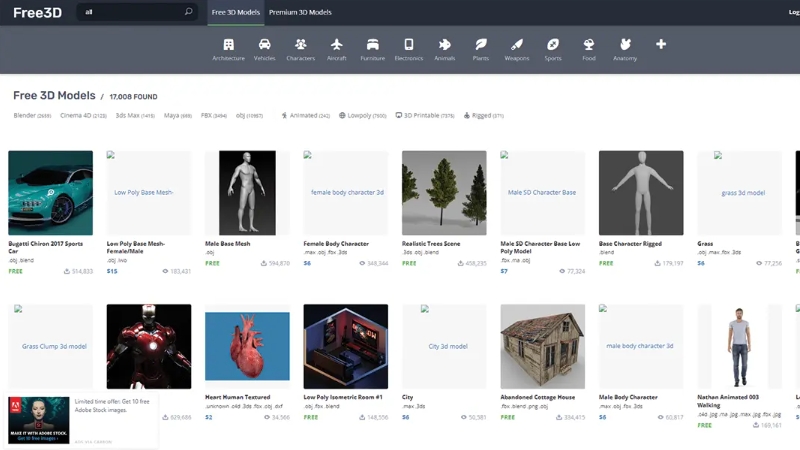This screenshot has height=450, width=800.
Task: Open Base Character Rigged thumbnail
Action: (641, 193)
